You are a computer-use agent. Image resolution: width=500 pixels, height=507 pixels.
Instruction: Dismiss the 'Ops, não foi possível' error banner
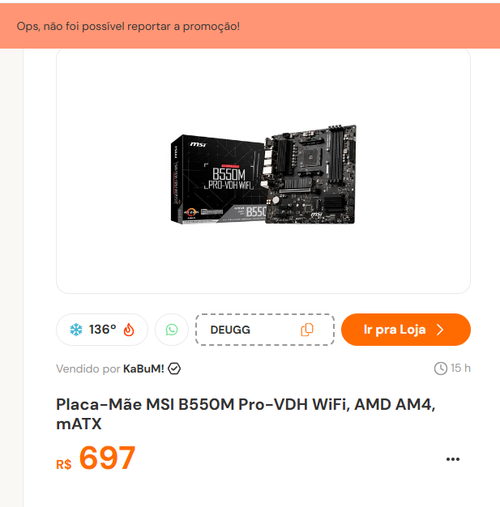(250, 26)
